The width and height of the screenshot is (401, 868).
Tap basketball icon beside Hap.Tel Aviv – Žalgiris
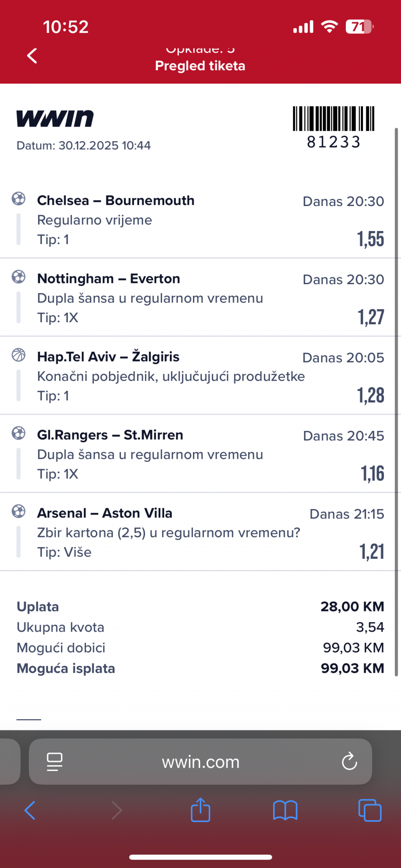coord(18,355)
